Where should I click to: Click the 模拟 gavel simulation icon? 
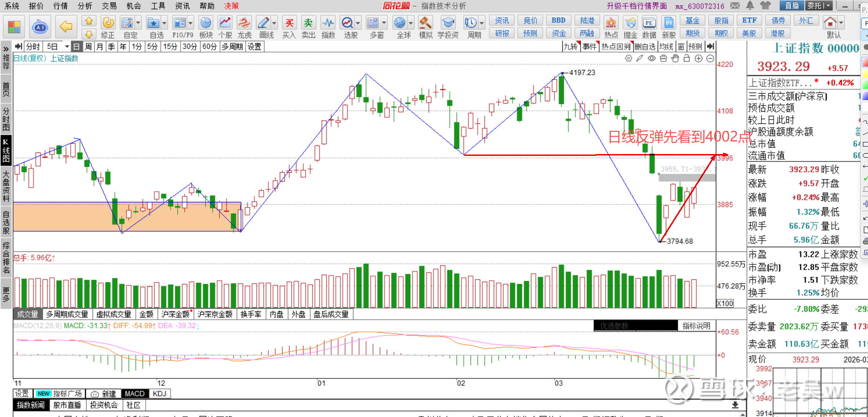[x=425, y=23]
